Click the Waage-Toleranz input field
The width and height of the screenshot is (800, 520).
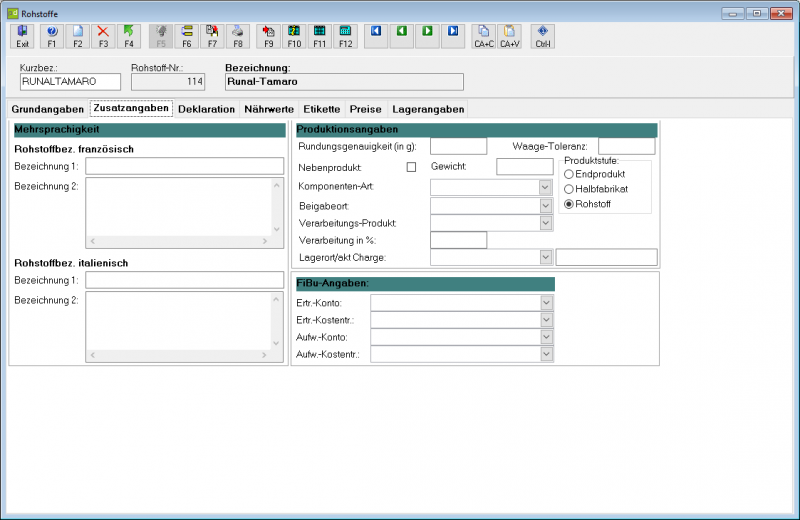[627, 146]
